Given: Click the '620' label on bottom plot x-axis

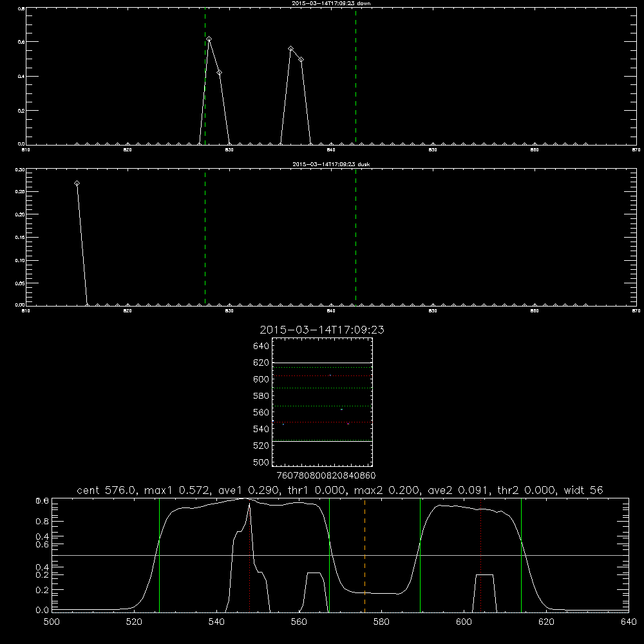Looking at the screenshot, I should (546, 622).
